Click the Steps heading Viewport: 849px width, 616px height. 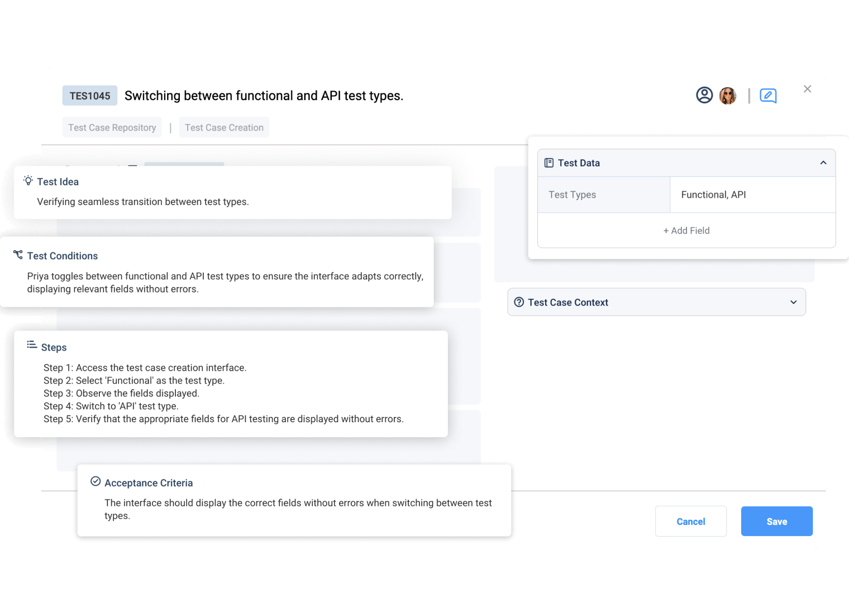click(x=54, y=347)
